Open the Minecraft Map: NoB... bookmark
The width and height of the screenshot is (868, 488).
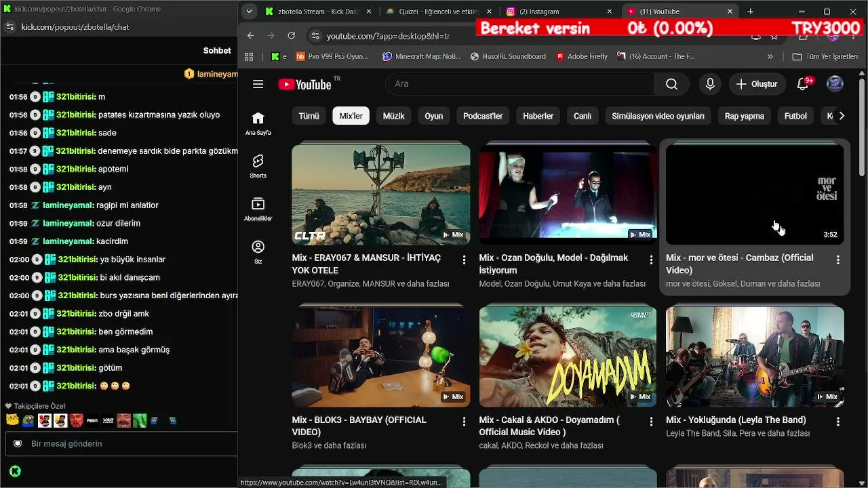pos(421,56)
